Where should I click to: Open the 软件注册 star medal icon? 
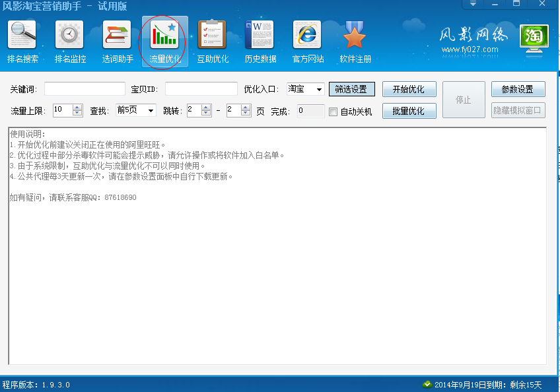(354, 34)
